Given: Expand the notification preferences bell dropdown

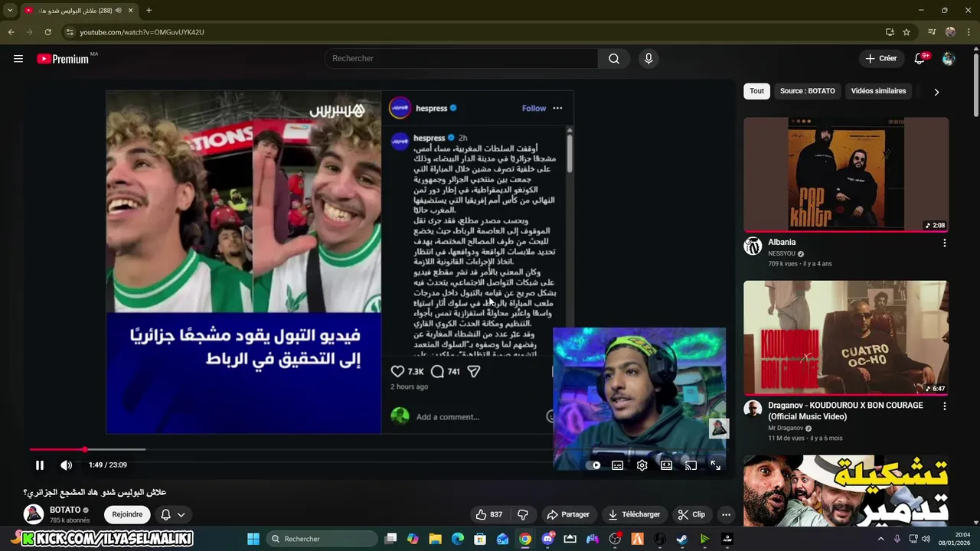Looking at the screenshot, I should point(173,514).
